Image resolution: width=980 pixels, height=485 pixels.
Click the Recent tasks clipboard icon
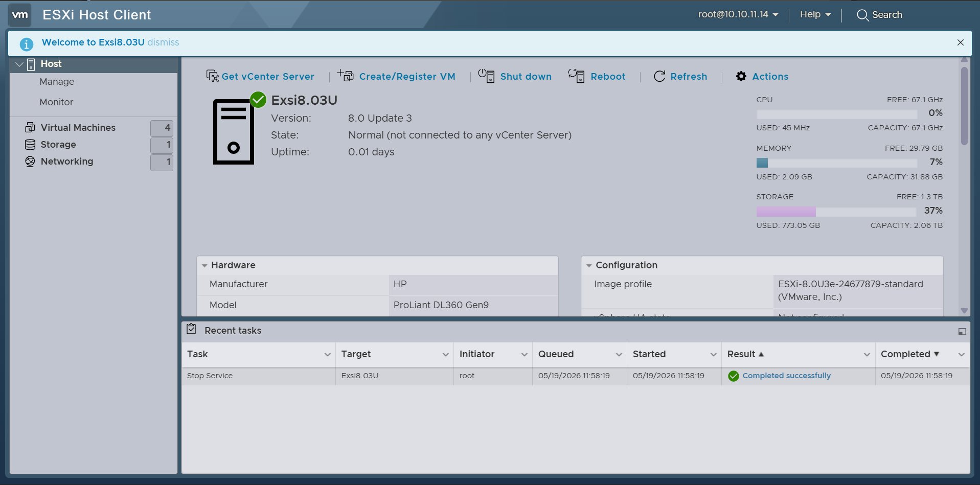click(191, 329)
